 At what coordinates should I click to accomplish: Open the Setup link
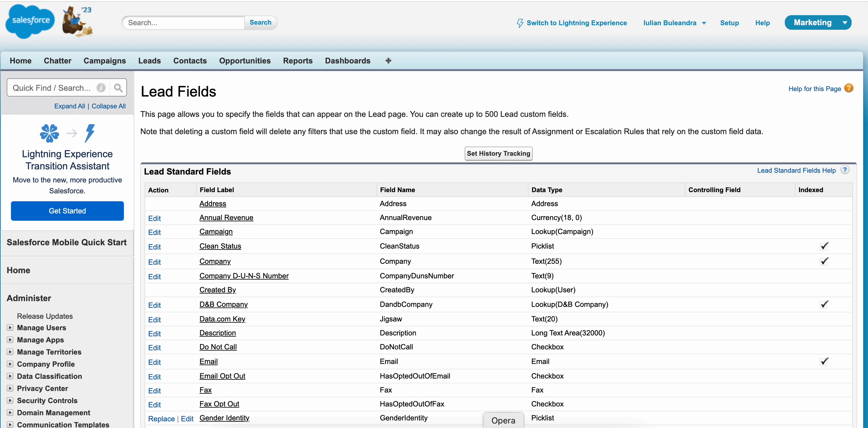(x=730, y=23)
